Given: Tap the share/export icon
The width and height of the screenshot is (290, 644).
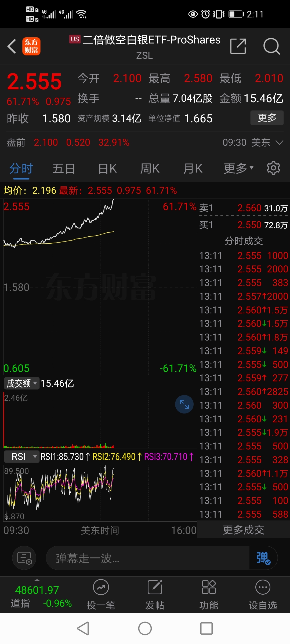Looking at the screenshot, I should (238, 46).
